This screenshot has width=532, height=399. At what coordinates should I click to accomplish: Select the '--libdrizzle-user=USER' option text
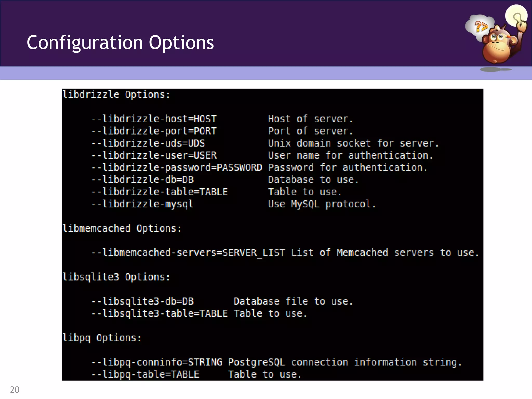click(x=154, y=155)
